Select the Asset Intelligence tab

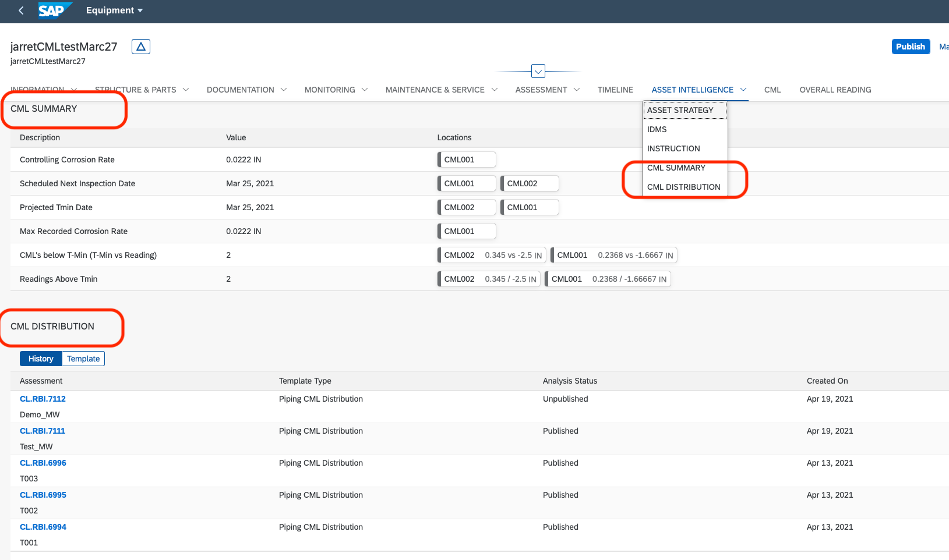pos(693,90)
